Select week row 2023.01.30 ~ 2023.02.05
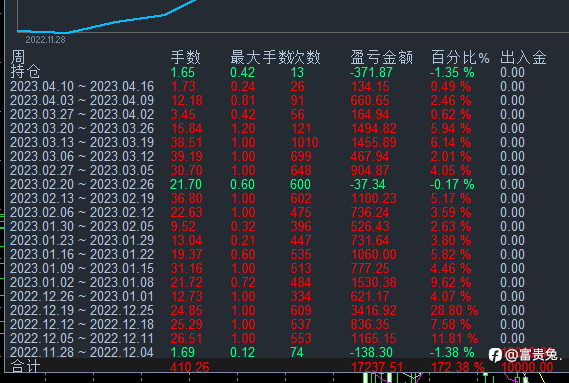569x383 pixels. pyautogui.click(x=82, y=226)
